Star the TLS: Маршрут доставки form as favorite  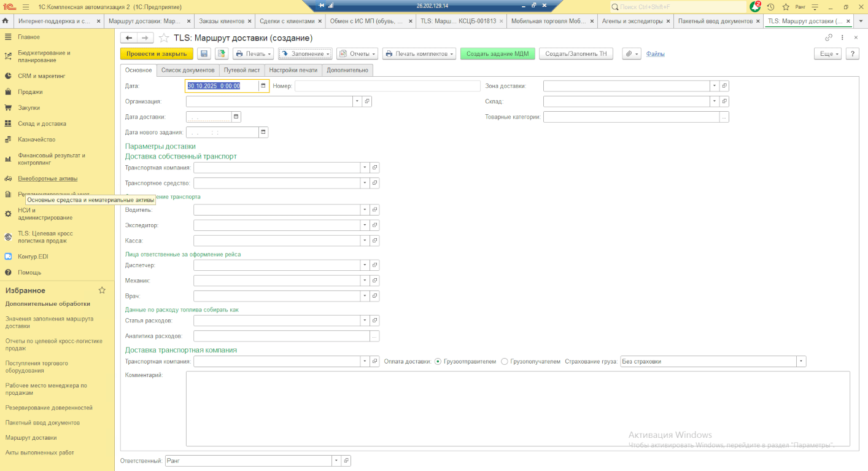164,37
